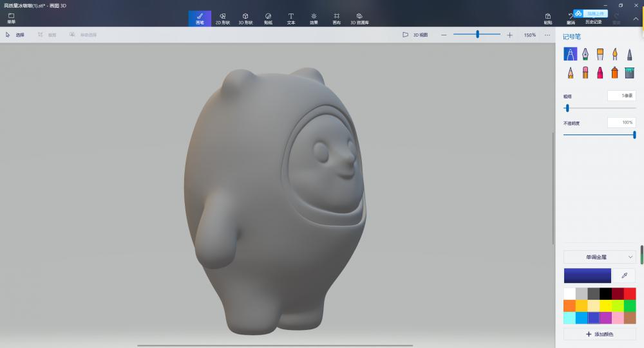Pick the dark red color swatch
The image size is (644, 348).
(618, 294)
